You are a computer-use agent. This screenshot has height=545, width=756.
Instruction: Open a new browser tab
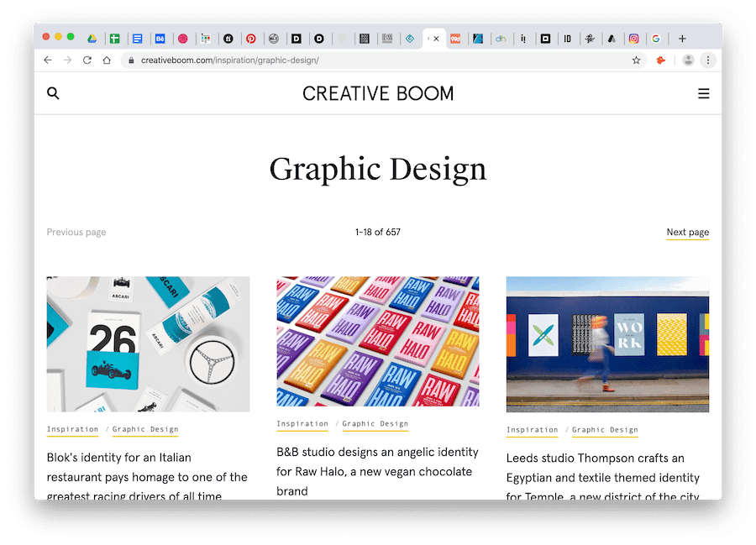click(x=682, y=39)
